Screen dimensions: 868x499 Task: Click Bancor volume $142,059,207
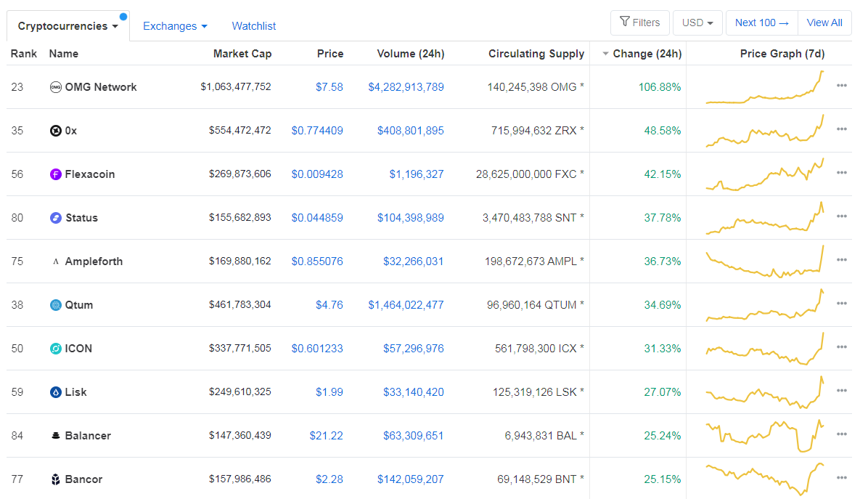tap(410, 479)
